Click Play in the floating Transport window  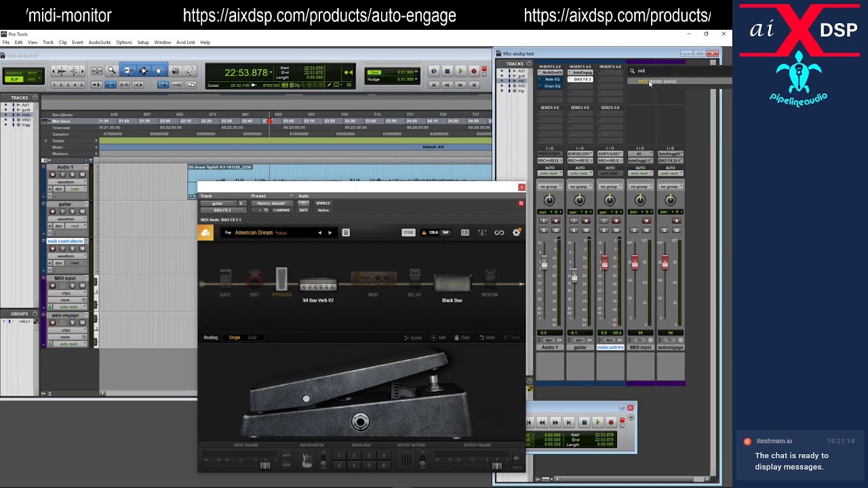(597, 422)
